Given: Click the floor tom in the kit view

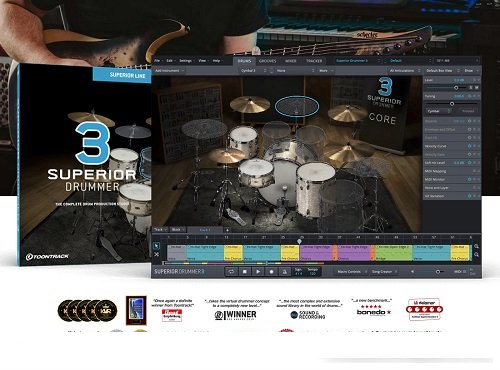Looking at the screenshot, I should [x=315, y=189].
